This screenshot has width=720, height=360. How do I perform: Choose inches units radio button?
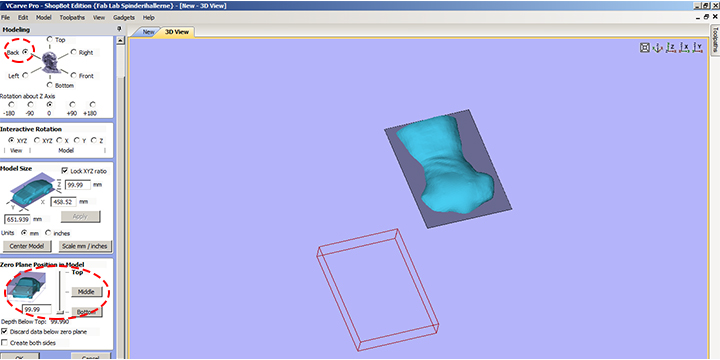tap(48, 232)
